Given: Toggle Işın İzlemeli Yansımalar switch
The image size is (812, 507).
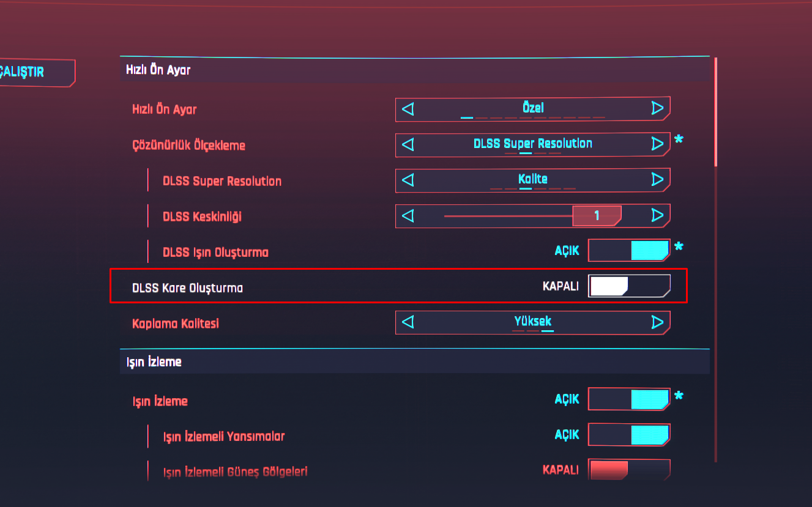Looking at the screenshot, I should click(x=629, y=435).
